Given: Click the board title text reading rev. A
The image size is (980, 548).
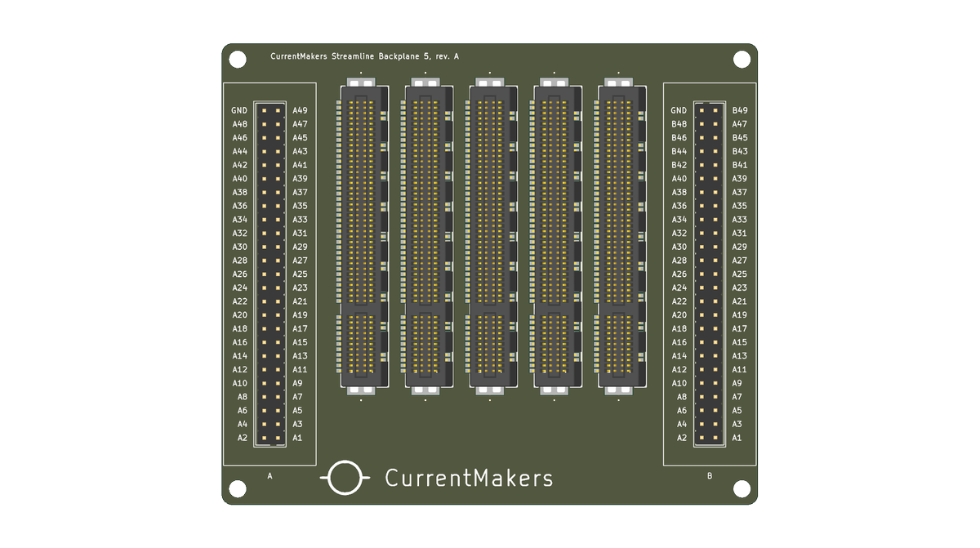Looking at the screenshot, I should tap(448, 57).
